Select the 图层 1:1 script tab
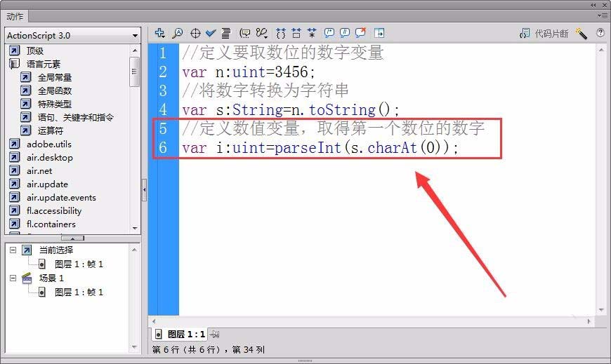Viewport: 611px width, 364px height. pos(180,334)
